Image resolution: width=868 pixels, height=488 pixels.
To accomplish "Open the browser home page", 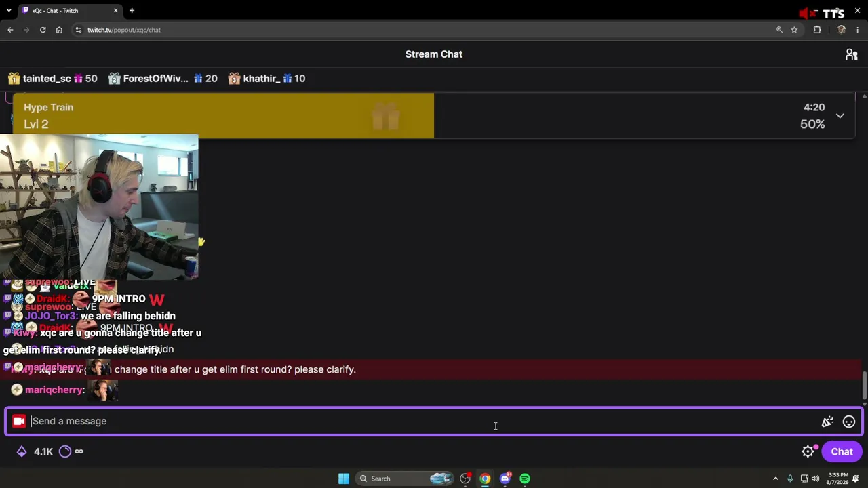I will pos(59,30).
